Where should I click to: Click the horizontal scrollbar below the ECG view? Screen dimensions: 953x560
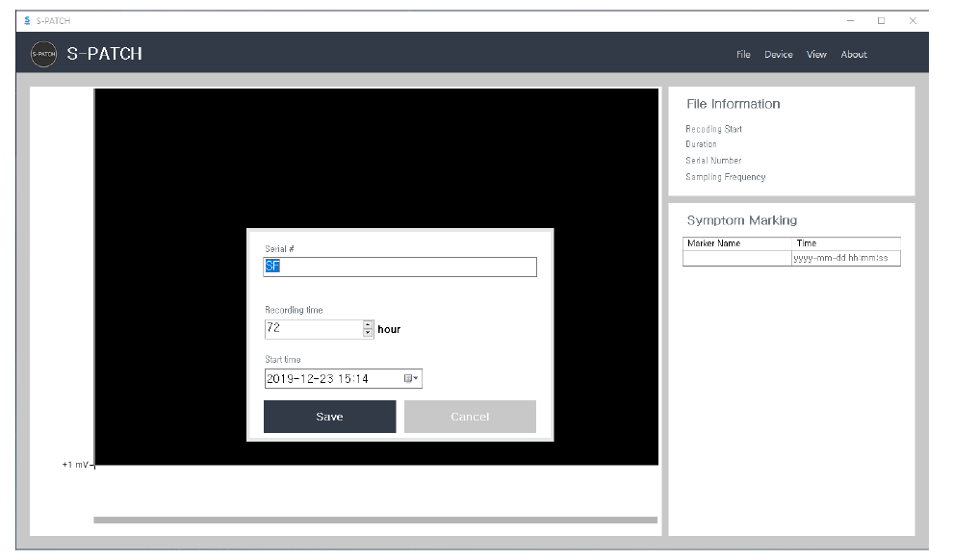375,520
